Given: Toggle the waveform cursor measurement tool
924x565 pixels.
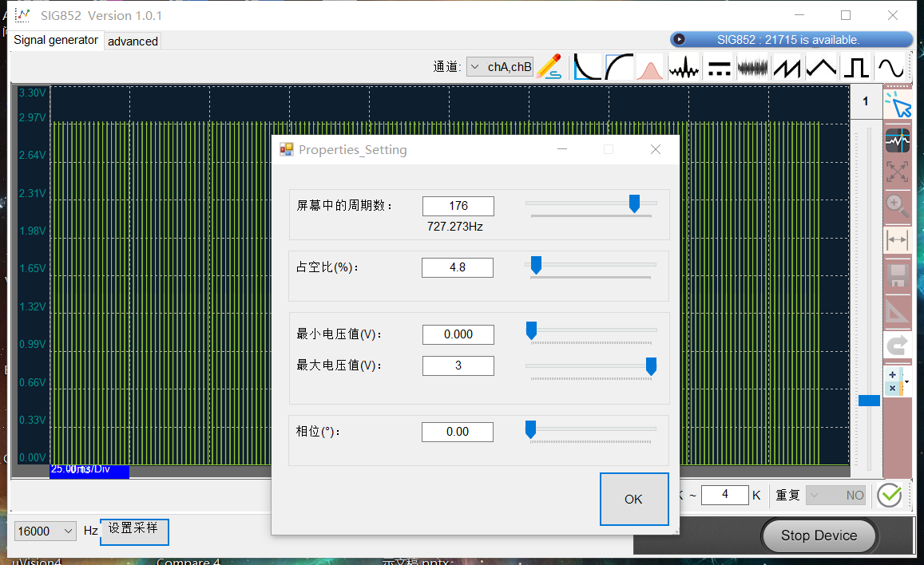Looking at the screenshot, I should 898,140.
